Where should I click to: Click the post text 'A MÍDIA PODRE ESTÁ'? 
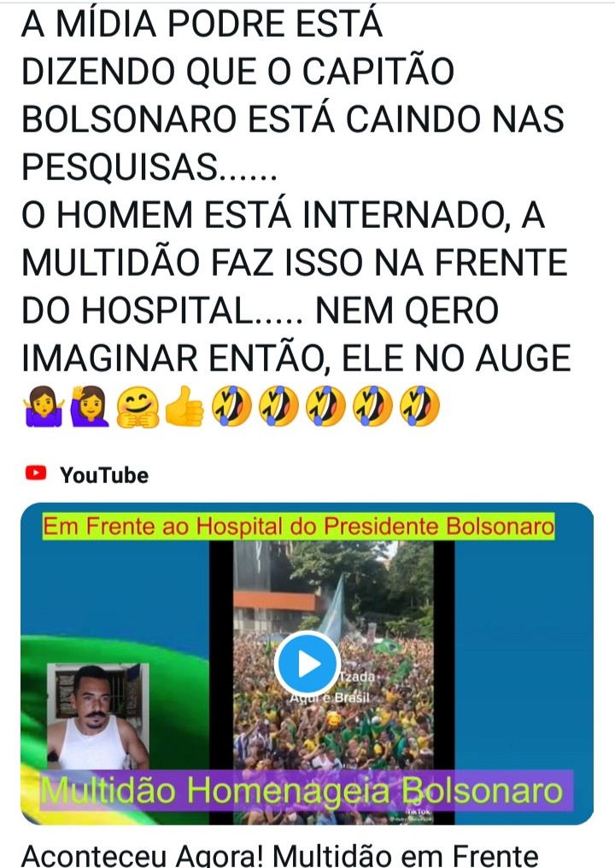coord(202,25)
